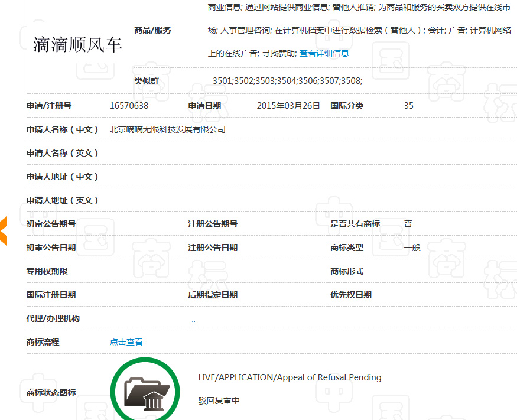Click the 优先权日期 label

point(351,295)
